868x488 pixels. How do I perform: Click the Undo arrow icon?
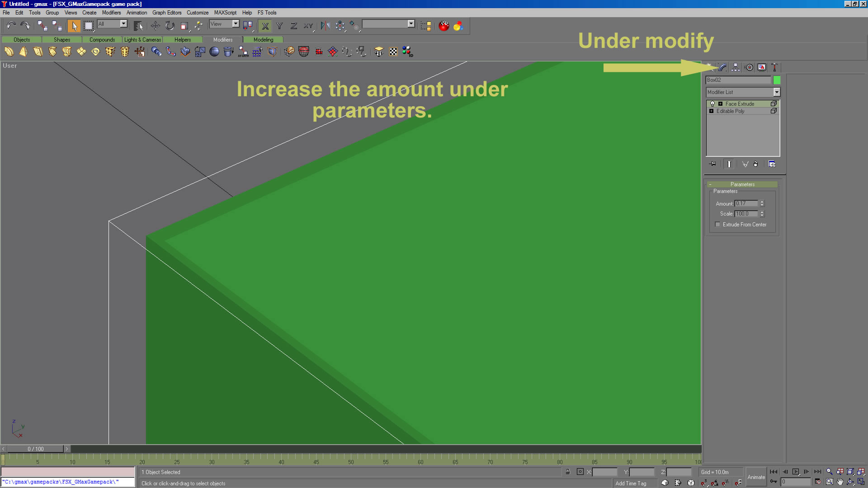click(x=11, y=26)
